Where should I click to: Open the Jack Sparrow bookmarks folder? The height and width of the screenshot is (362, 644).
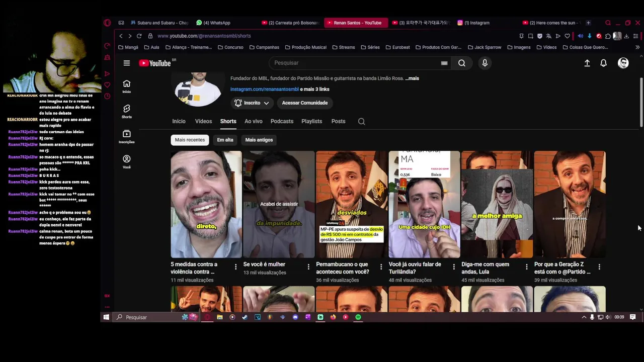[x=484, y=47]
